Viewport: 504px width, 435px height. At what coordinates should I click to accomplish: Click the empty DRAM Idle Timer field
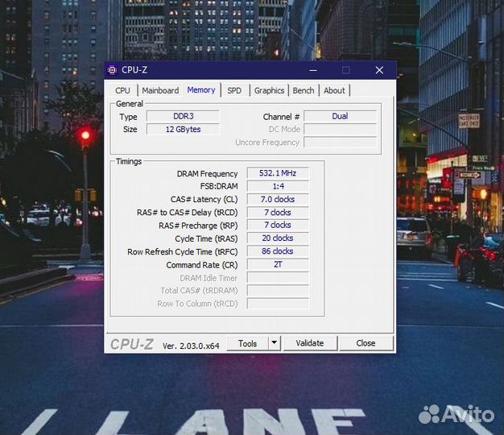tap(278, 277)
